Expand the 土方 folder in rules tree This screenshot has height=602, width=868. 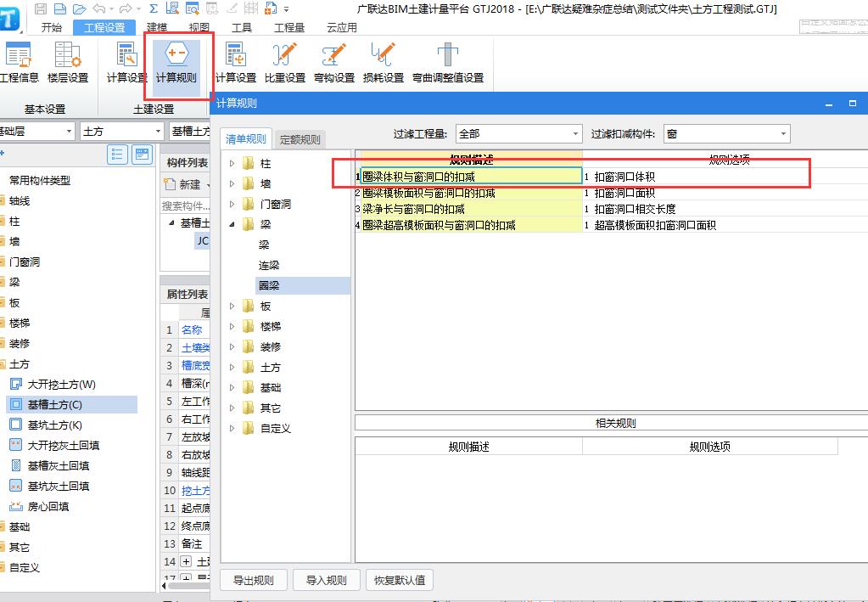[x=232, y=367]
